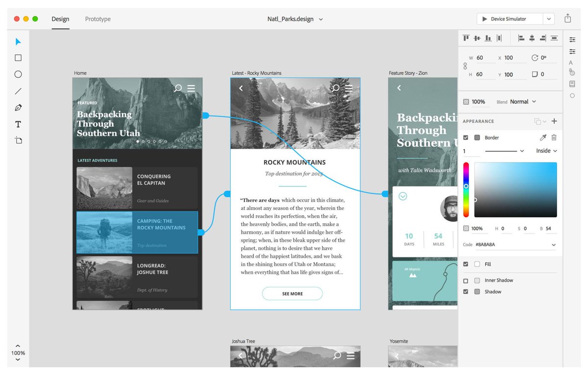
Task: Expand the Natl_Parks.design filename menu
Action: tap(321, 19)
